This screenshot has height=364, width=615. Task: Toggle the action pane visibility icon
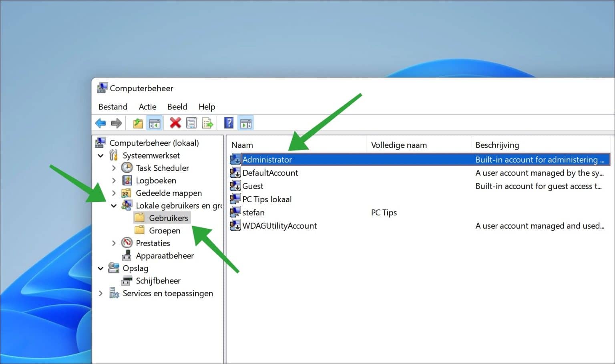[245, 123]
